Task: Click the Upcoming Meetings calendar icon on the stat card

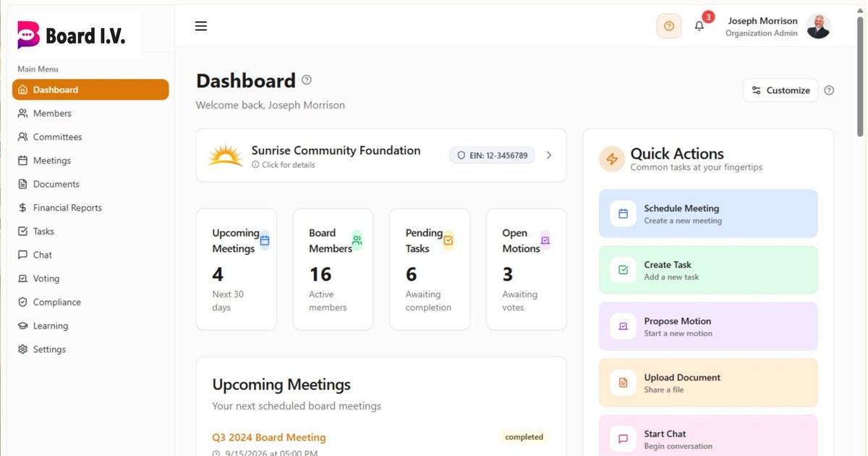Action: point(265,240)
